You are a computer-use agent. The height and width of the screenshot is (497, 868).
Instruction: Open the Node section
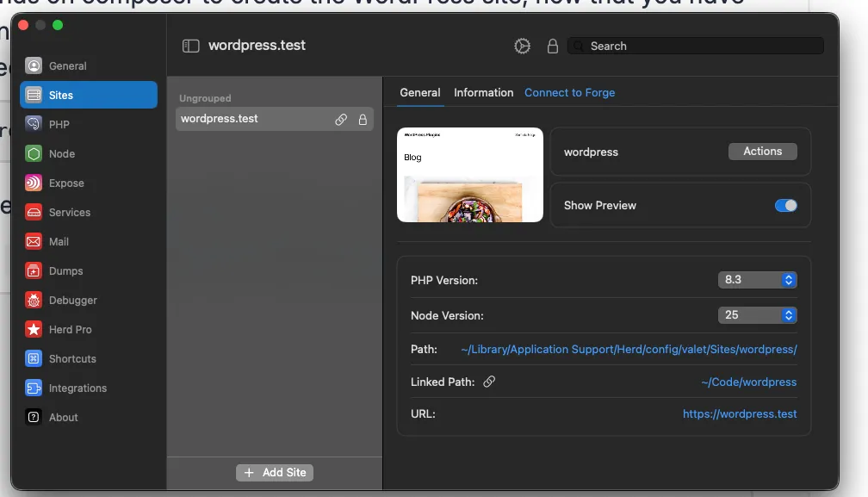point(89,153)
